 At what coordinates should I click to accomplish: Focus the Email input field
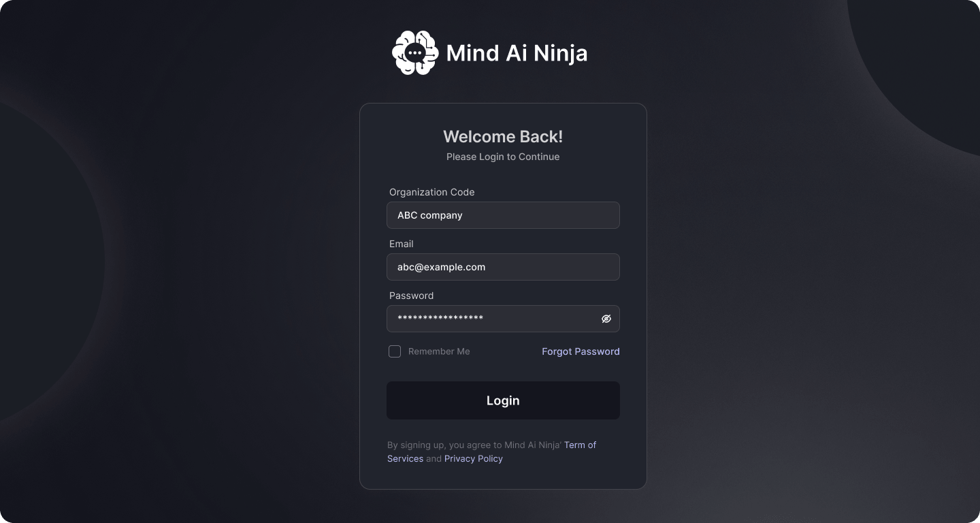click(503, 267)
